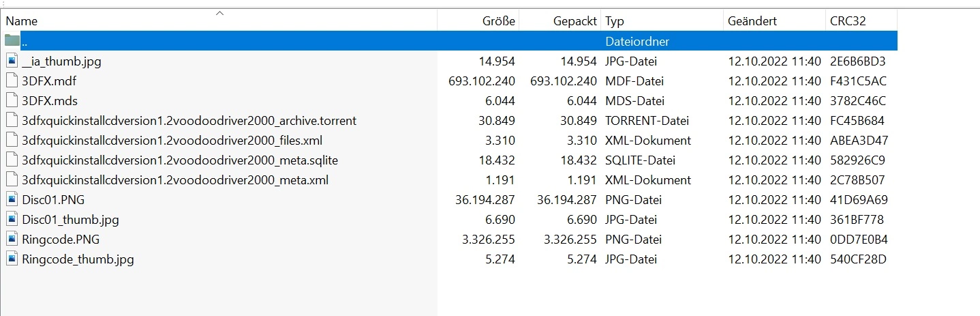Click the Ringcode_thumb.jpg image icon

[12, 259]
